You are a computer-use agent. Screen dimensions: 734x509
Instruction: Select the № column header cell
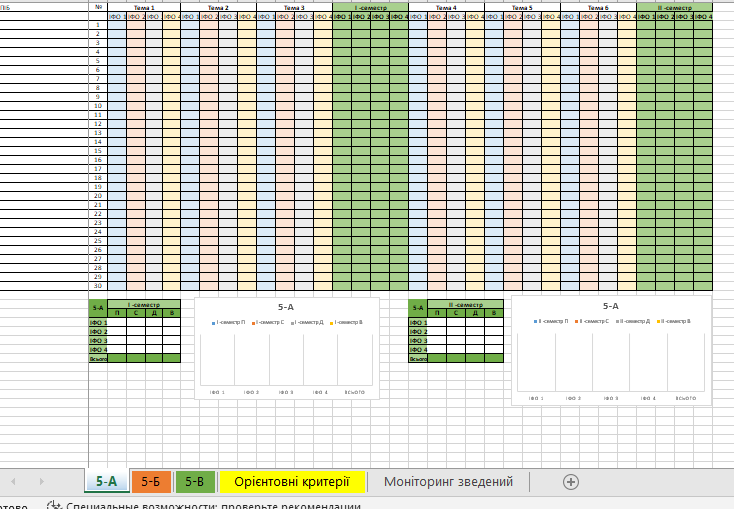(x=98, y=7)
